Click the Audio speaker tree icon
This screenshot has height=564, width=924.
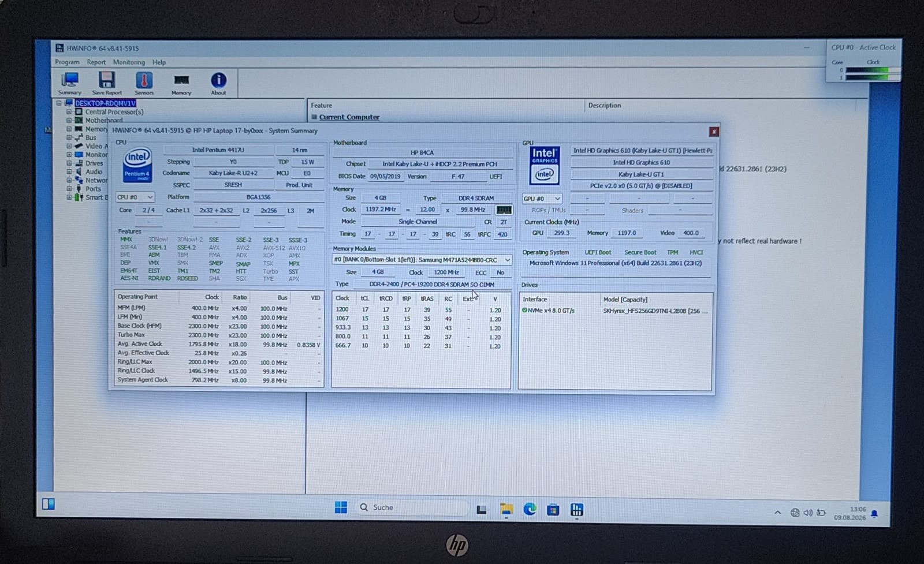point(79,171)
